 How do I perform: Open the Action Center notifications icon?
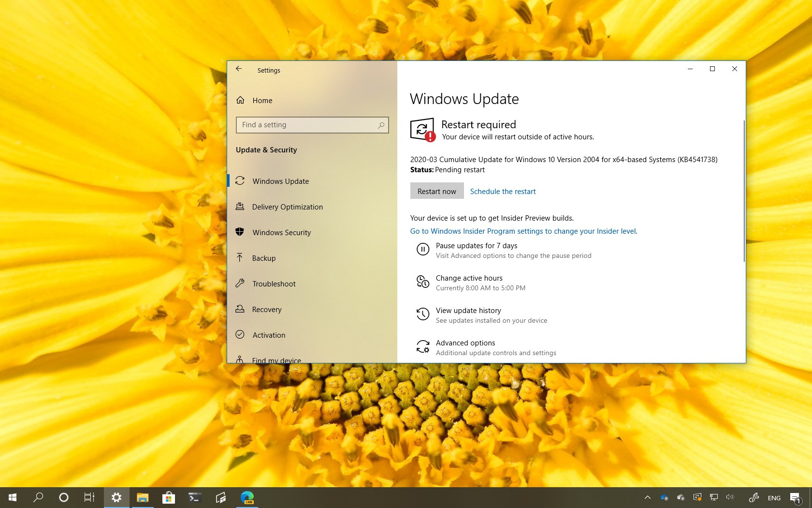(796, 497)
